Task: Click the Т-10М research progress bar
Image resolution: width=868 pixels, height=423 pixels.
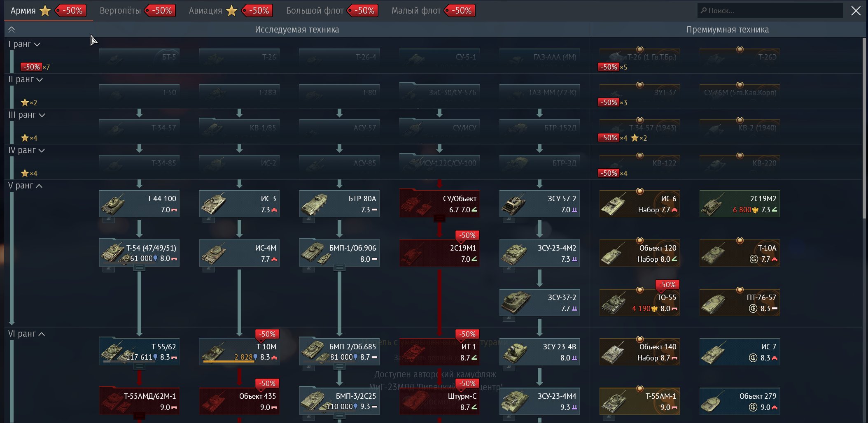Action: 222,362
